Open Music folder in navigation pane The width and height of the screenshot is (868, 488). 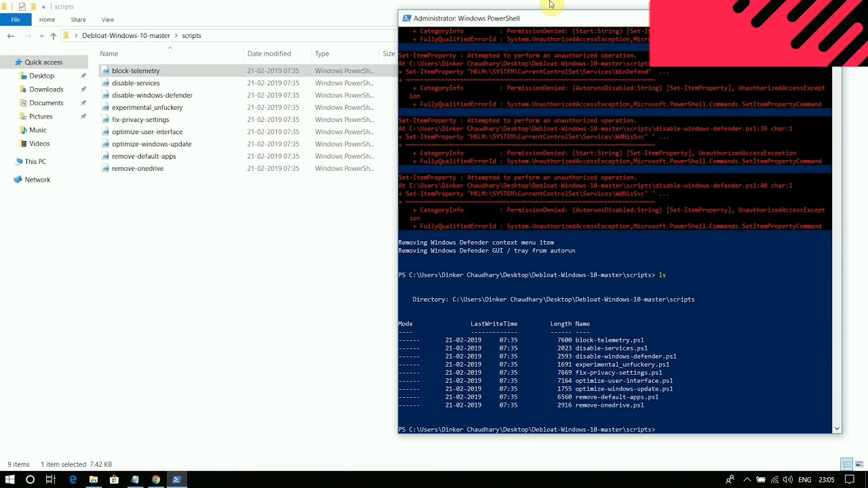click(x=38, y=130)
